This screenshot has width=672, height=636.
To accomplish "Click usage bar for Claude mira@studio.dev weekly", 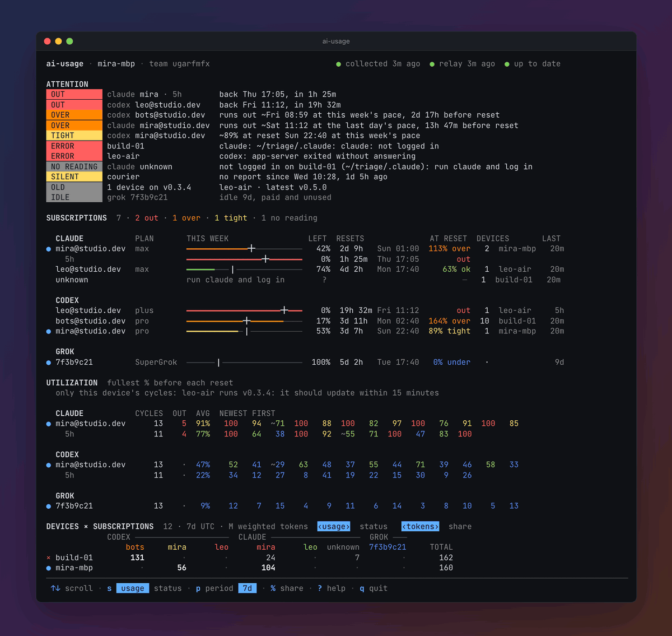I will (x=244, y=249).
